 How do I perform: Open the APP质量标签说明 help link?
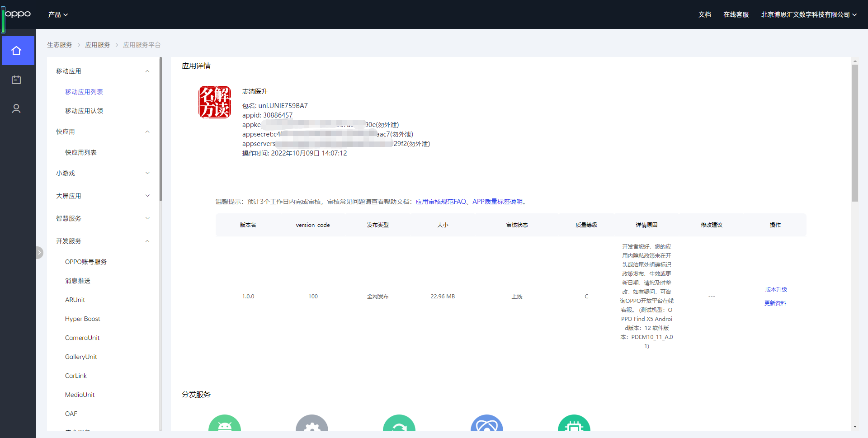[x=498, y=202]
